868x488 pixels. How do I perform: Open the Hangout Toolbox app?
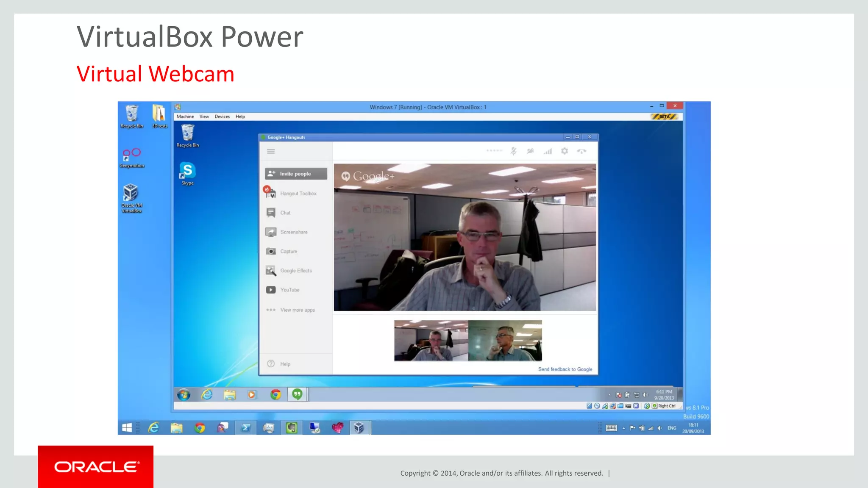pyautogui.click(x=298, y=194)
